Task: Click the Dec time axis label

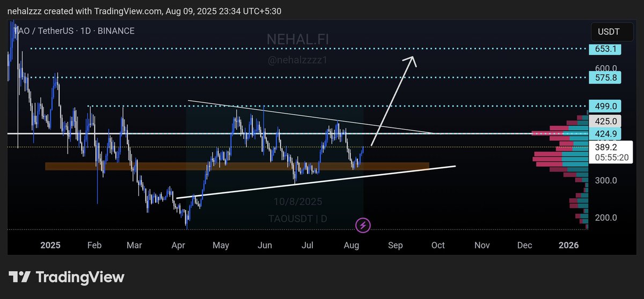Action: 524,245
